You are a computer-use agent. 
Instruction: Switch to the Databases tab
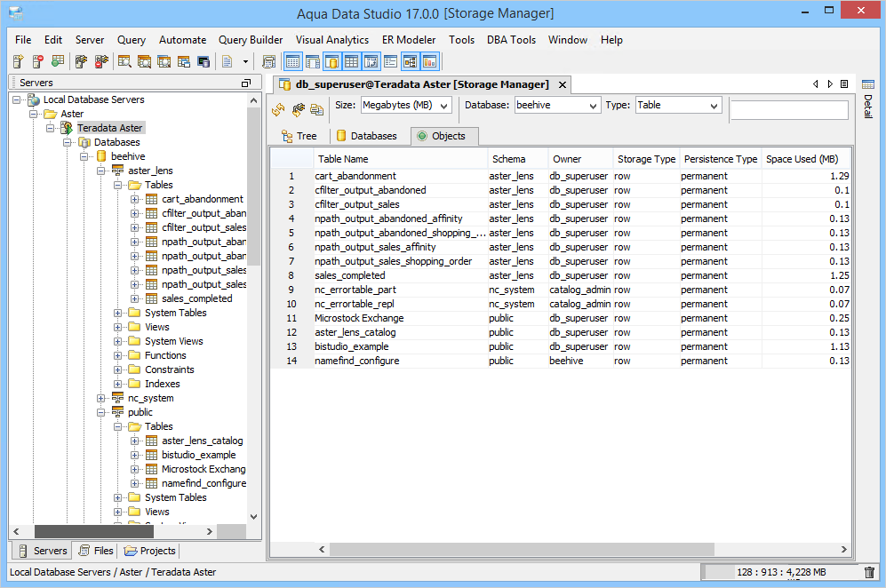367,136
